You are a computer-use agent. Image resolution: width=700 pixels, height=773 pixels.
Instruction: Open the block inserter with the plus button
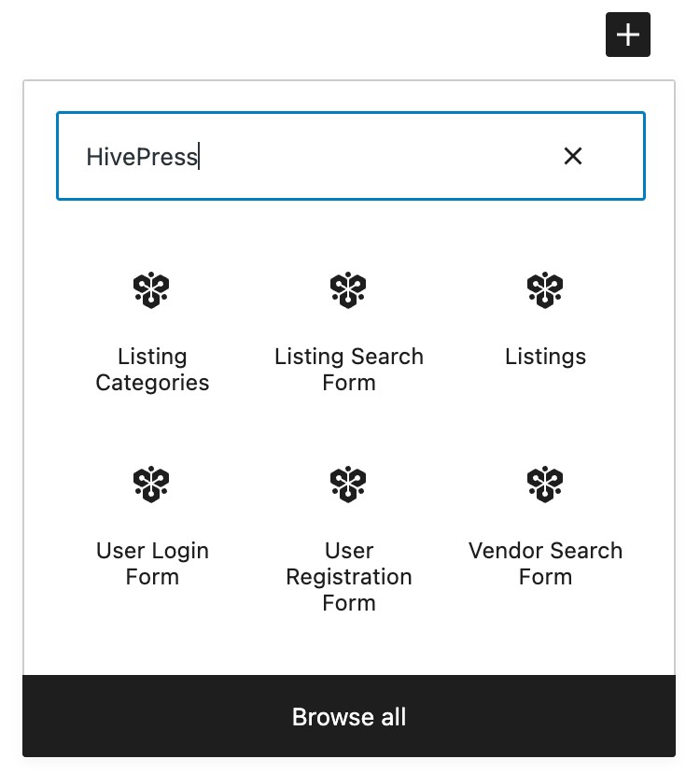pos(627,35)
